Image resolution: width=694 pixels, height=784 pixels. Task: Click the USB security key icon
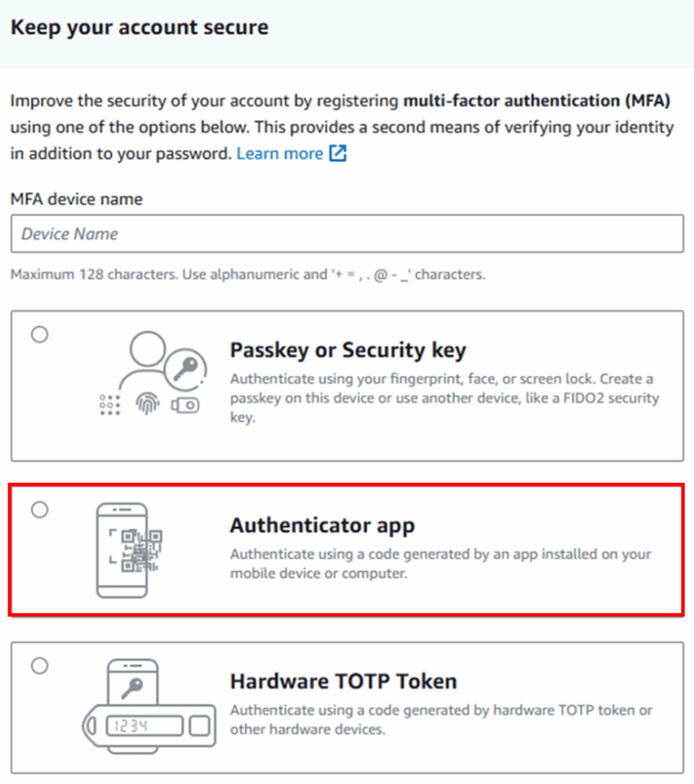[x=185, y=405]
